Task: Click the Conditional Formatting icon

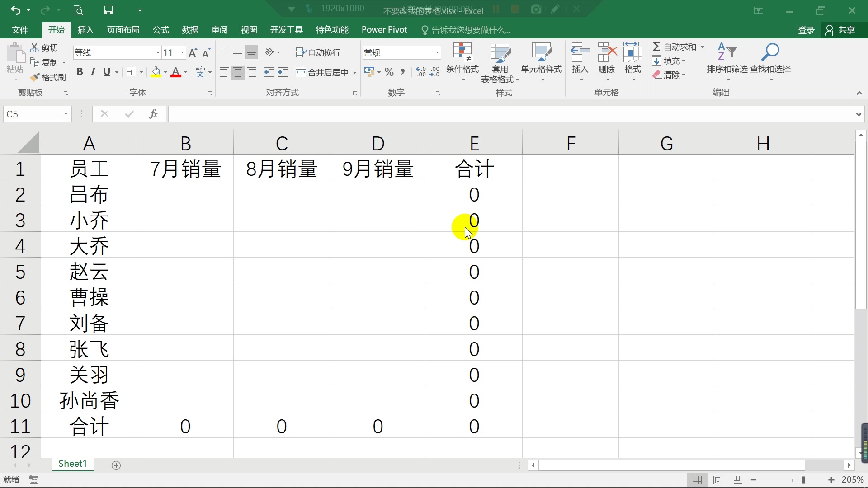Action: pos(462,53)
